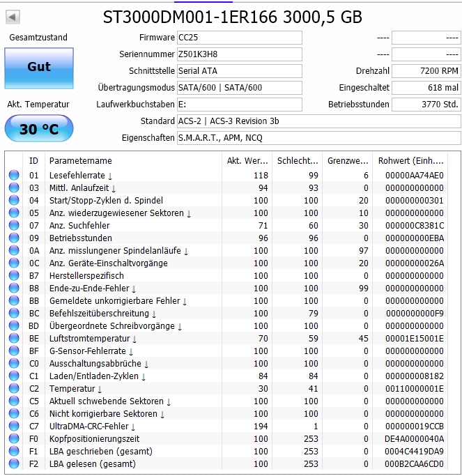
Task: Click status orb for LBA geschrieben row
Action: pyautogui.click(x=14, y=451)
